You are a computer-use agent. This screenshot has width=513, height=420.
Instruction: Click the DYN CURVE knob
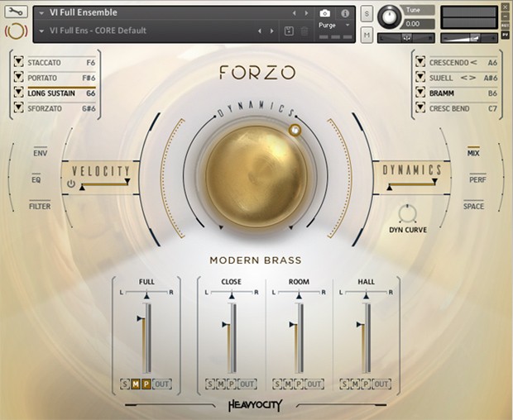pos(407,214)
